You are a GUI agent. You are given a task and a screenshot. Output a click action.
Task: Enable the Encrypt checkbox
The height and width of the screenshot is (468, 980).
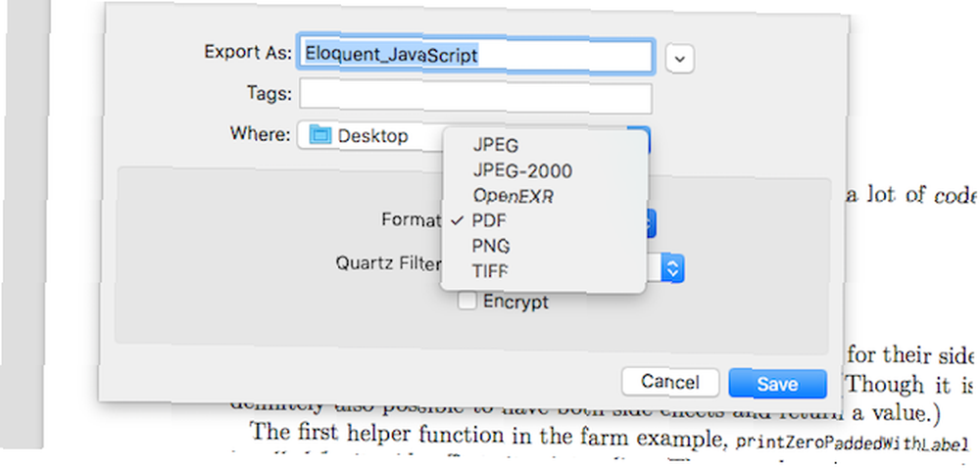(466, 302)
